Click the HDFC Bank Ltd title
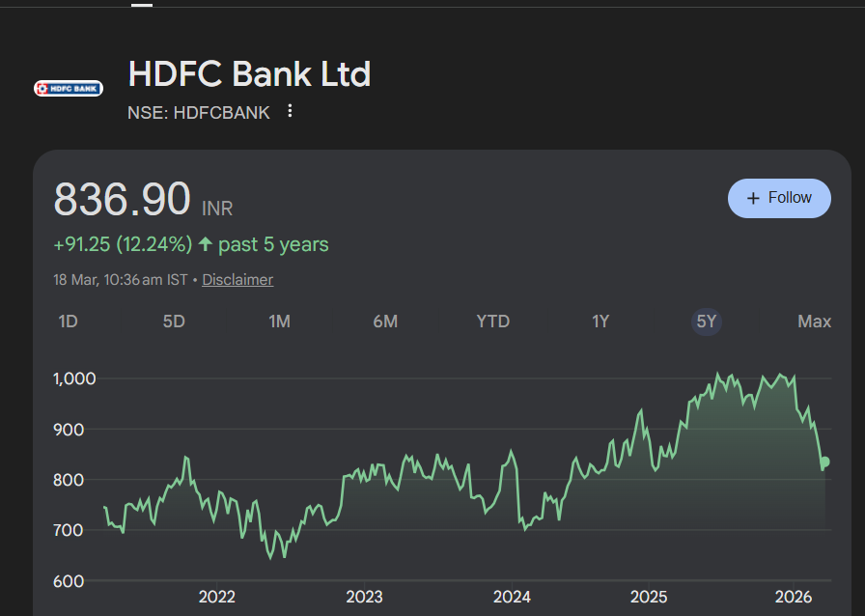The width and height of the screenshot is (865, 616). pos(249,73)
